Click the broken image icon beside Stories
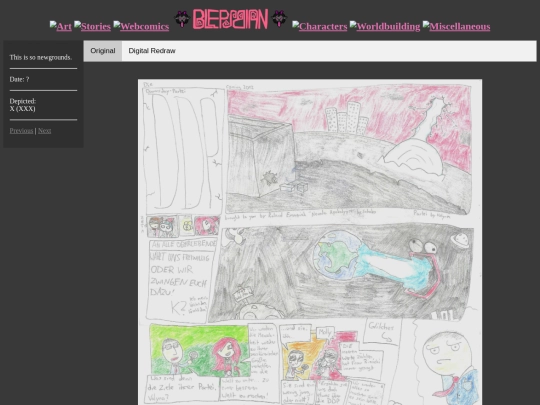The height and width of the screenshot is (405, 540). (77, 24)
